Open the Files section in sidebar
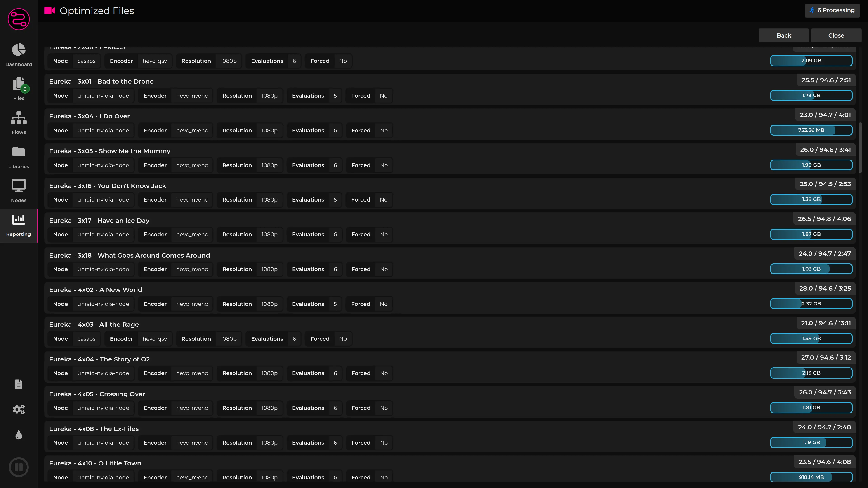 (x=19, y=88)
